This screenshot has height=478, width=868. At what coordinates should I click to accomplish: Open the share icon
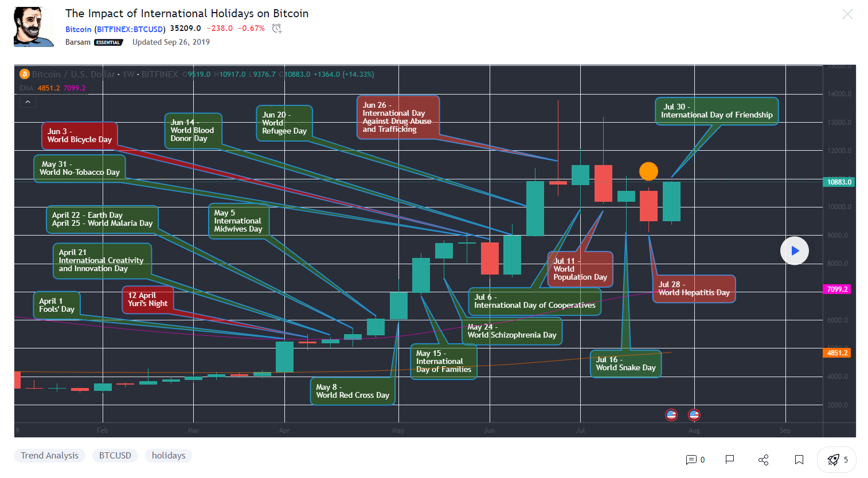point(763,460)
